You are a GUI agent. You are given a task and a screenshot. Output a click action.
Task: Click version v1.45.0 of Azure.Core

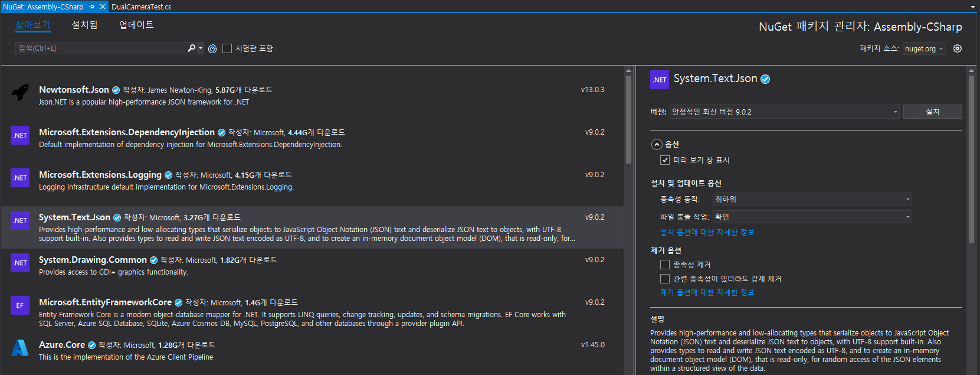(x=592, y=345)
